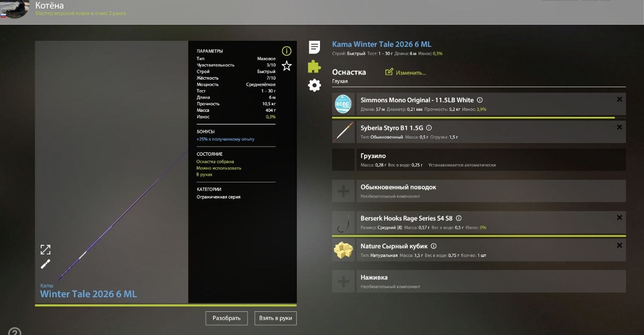Click the Winter Tale rod image preview
This screenshot has width=644, height=335.
[x=112, y=172]
